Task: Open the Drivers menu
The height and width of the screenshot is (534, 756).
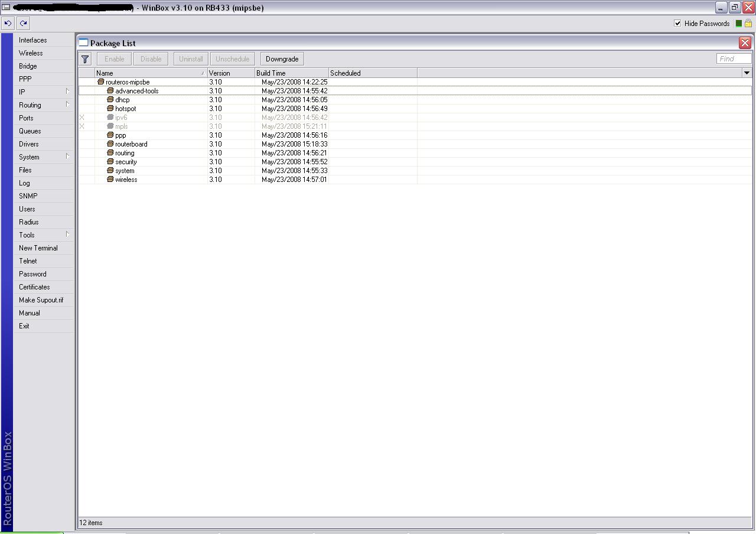Action: click(44, 144)
